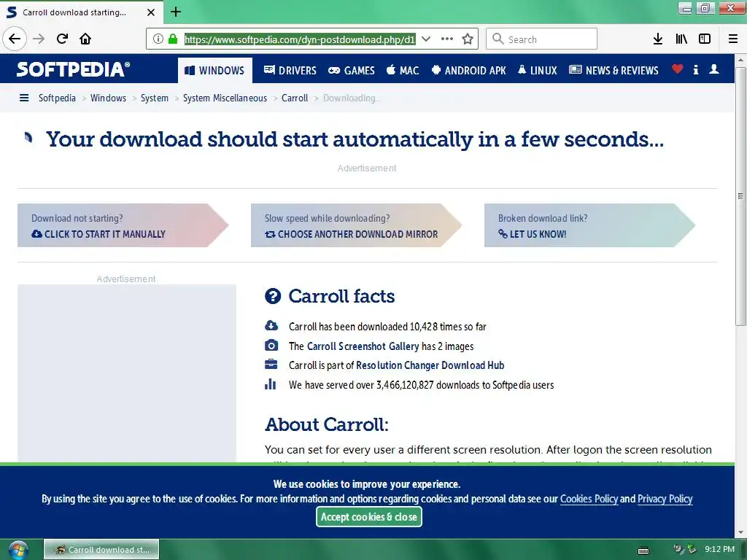Open the on-screen keyboard tray icon

pyautogui.click(x=643, y=550)
